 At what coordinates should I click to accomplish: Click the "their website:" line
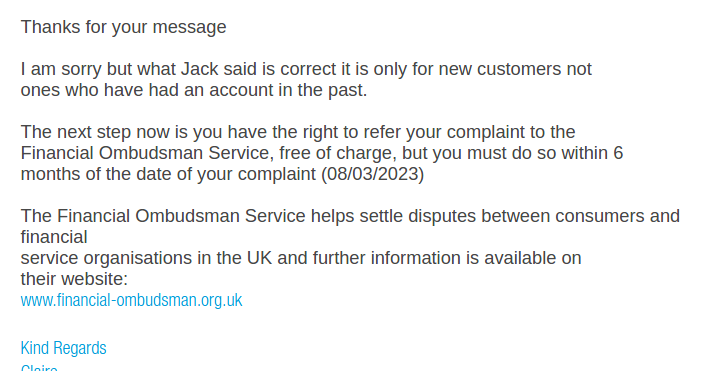click(74, 279)
